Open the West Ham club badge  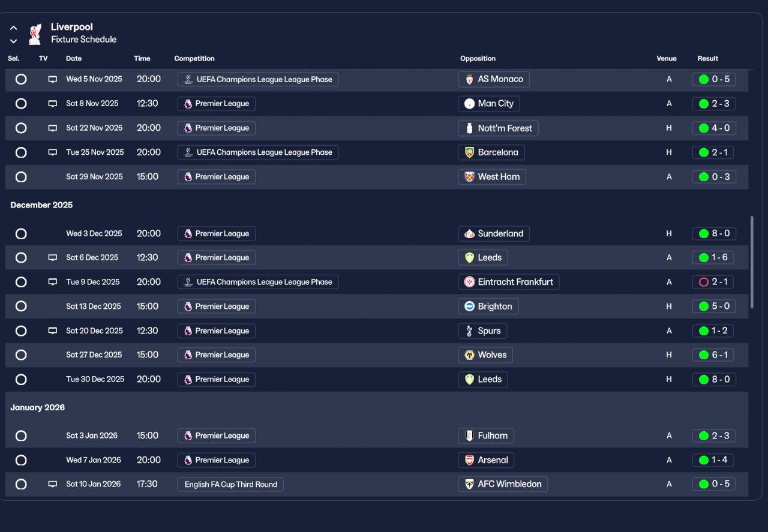[x=469, y=177]
